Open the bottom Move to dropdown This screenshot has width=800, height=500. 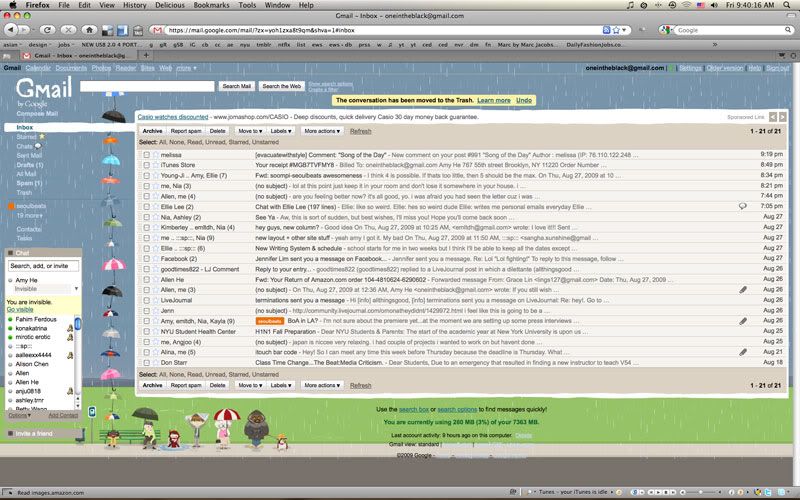point(250,385)
